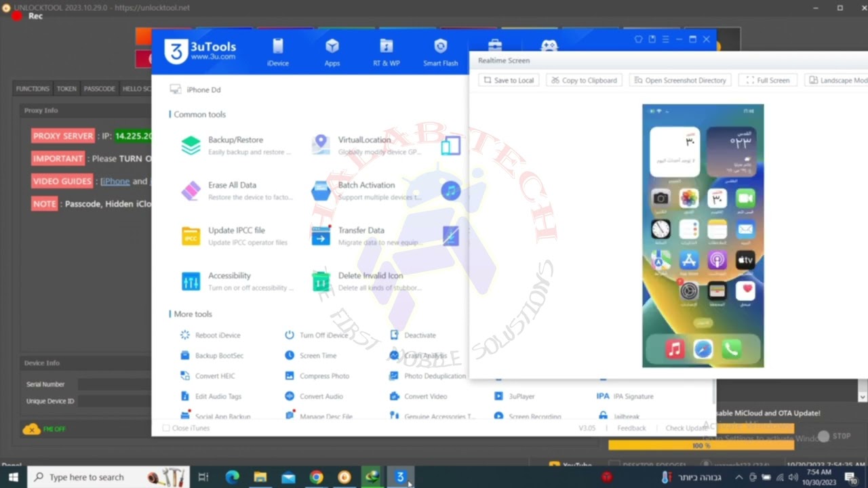Open File Explorer from the taskbar
This screenshot has width=868, height=488.
[x=260, y=477]
